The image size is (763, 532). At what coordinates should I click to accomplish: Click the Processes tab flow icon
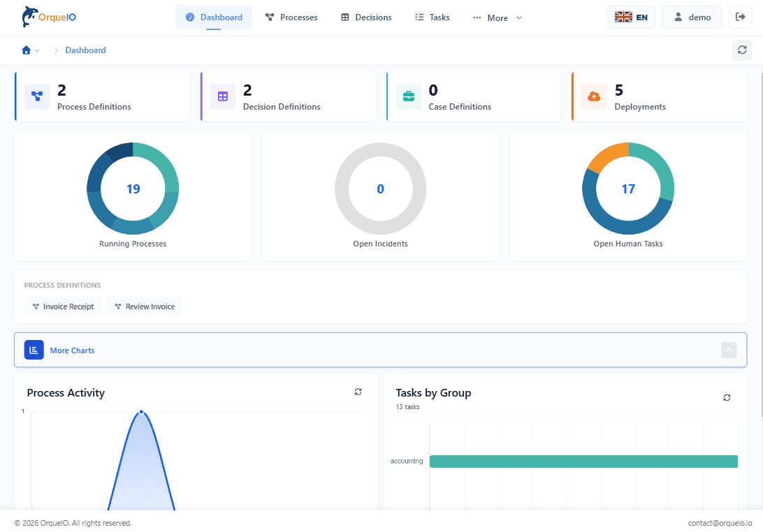coord(270,17)
